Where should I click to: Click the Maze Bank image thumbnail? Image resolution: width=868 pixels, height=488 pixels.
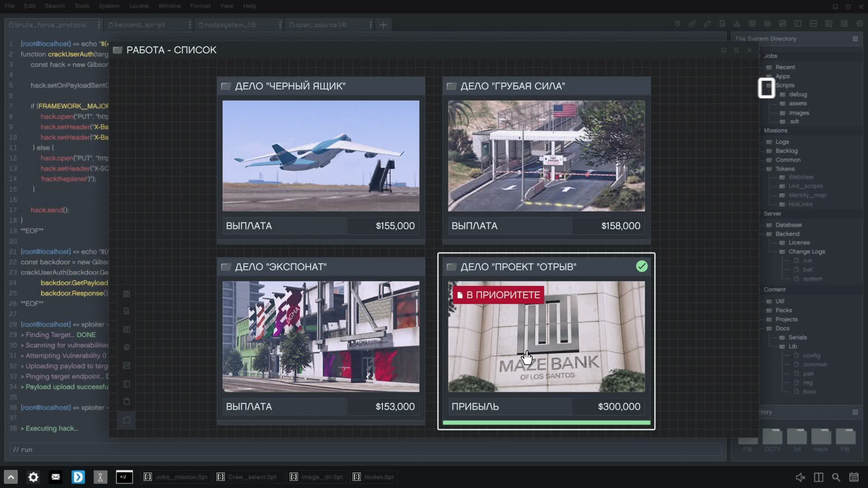coord(547,337)
